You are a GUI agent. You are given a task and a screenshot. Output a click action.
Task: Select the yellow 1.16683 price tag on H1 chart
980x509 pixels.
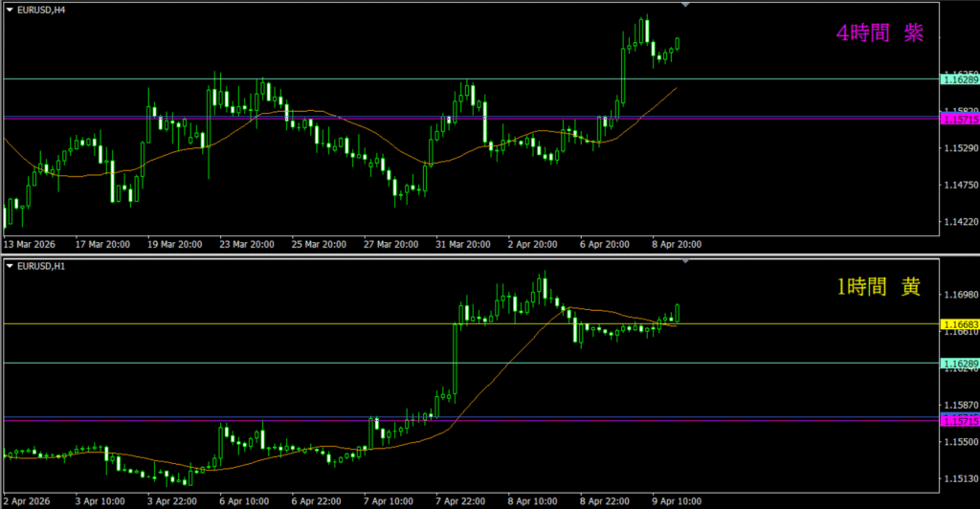(960, 325)
